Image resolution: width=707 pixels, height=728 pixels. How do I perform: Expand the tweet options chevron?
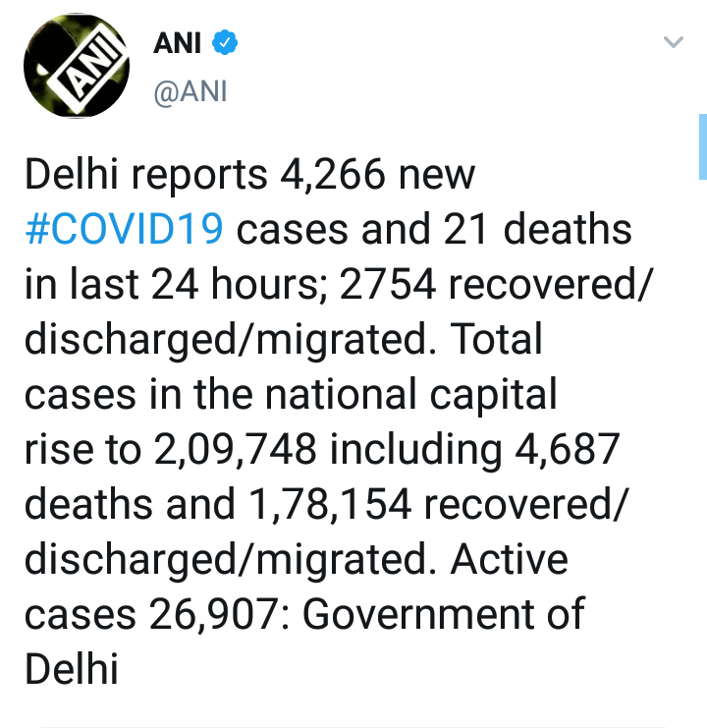tap(674, 42)
